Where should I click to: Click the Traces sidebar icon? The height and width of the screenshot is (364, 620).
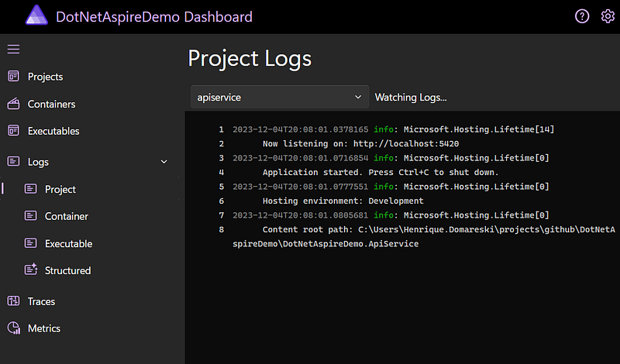(x=13, y=301)
